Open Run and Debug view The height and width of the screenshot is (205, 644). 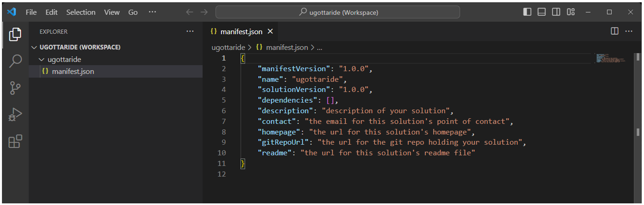(x=15, y=115)
